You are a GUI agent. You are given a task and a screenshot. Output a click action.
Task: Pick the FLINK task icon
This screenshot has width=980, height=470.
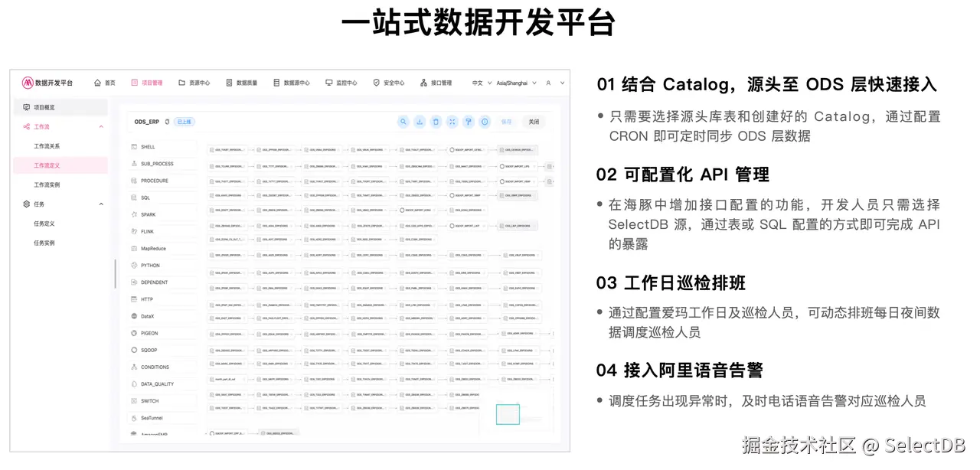135,230
